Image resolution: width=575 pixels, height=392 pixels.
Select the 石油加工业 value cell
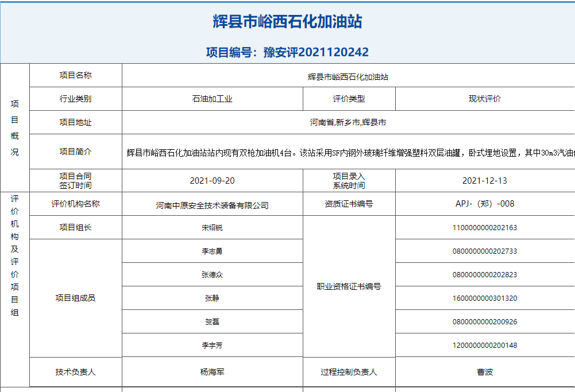click(213, 99)
